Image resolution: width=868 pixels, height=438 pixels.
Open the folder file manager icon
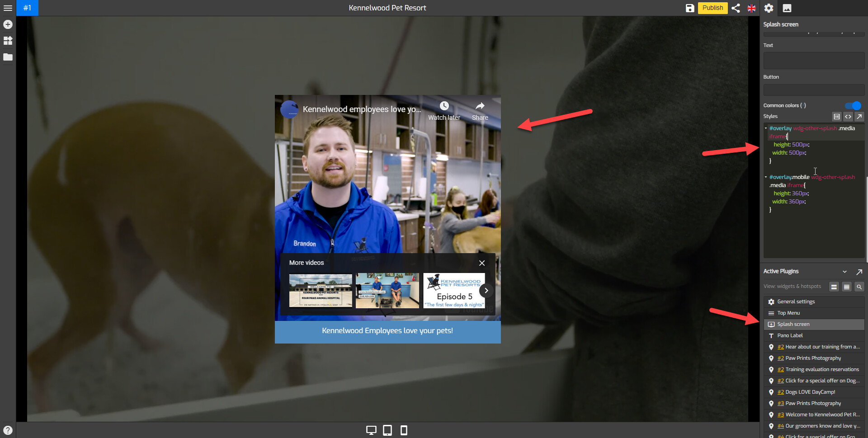pos(8,57)
